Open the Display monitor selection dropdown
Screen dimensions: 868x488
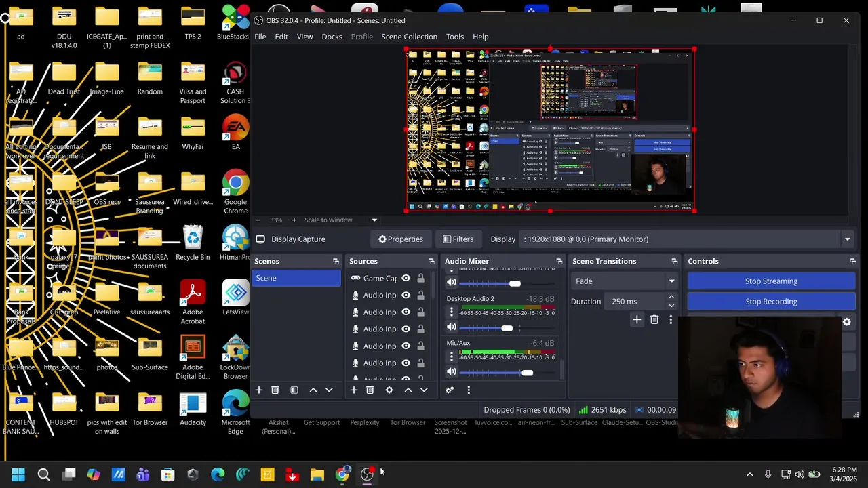tap(848, 239)
